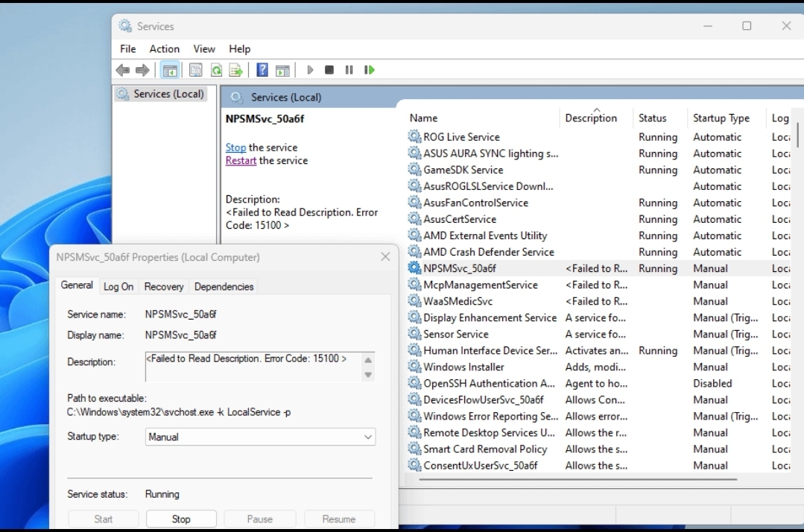Click the Resume button in Properties dialog
The image size is (804, 532).
[339, 519]
